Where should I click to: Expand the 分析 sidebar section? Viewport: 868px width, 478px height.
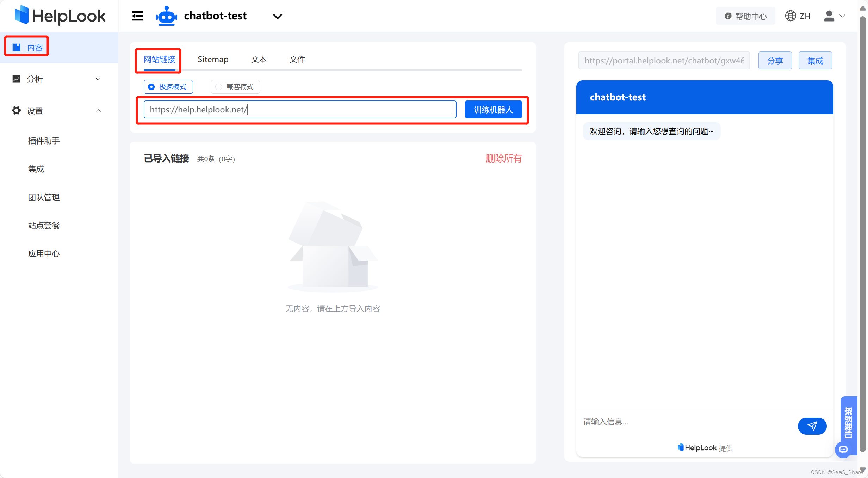click(x=98, y=79)
